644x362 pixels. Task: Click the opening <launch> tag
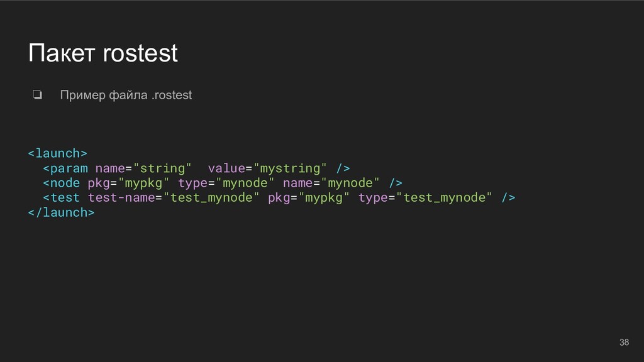[x=57, y=153]
